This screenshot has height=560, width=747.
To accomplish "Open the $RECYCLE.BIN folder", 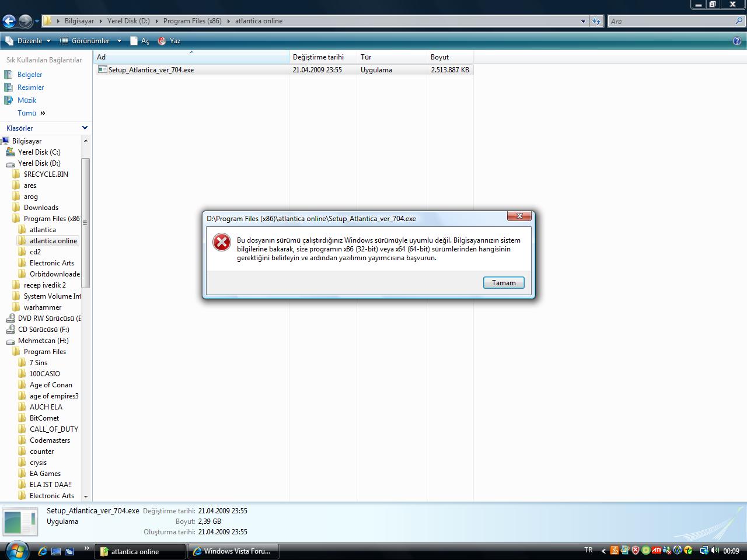I will point(46,174).
